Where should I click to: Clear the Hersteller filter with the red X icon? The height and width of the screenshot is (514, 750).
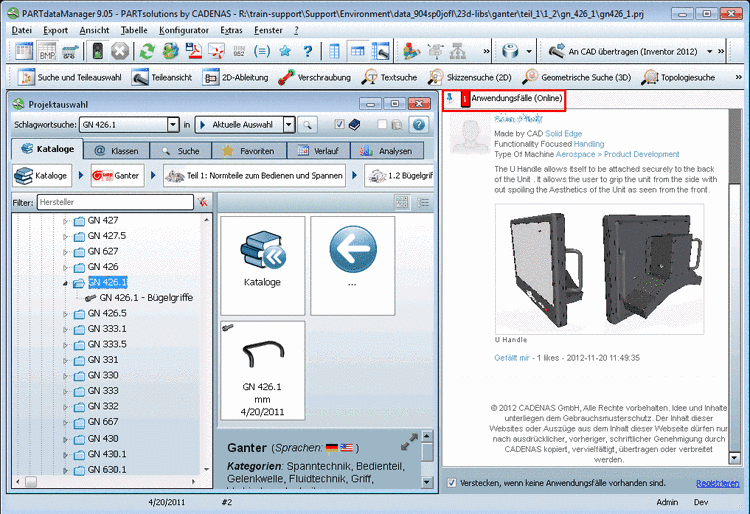pos(203,202)
